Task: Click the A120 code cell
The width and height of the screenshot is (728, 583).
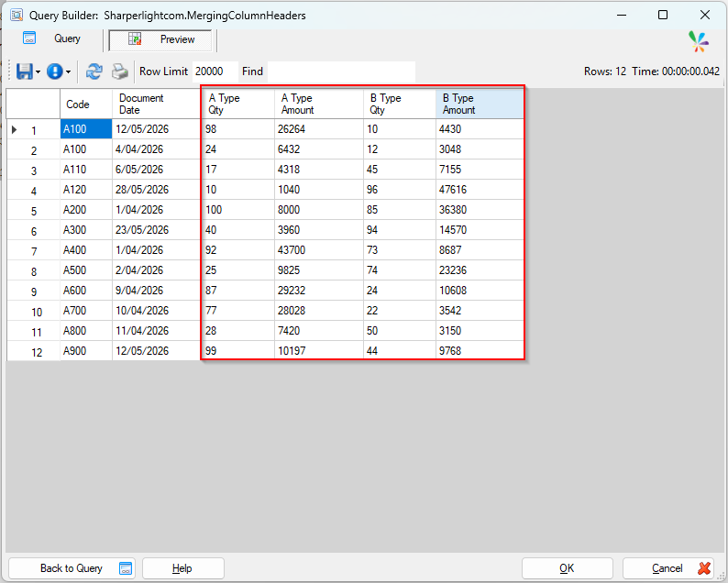Action: [x=86, y=190]
